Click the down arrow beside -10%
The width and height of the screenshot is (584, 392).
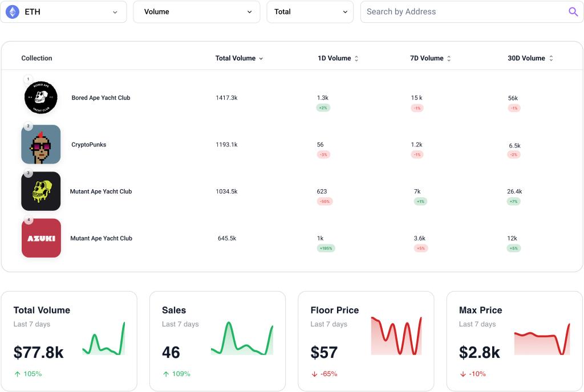pos(463,374)
